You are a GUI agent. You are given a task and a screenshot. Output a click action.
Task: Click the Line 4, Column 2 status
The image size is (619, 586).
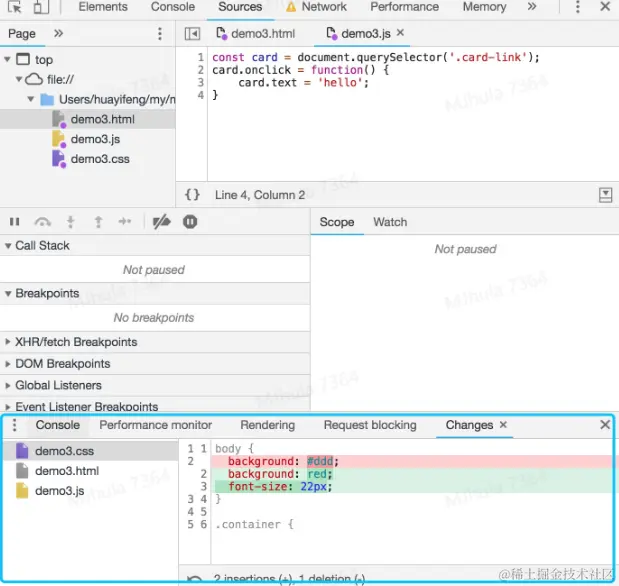pyautogui.click(x=260, y=195)
